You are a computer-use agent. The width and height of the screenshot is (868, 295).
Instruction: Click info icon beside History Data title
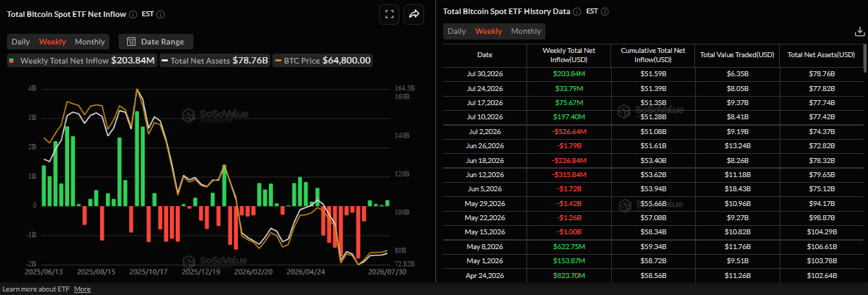tap(577, 12)
